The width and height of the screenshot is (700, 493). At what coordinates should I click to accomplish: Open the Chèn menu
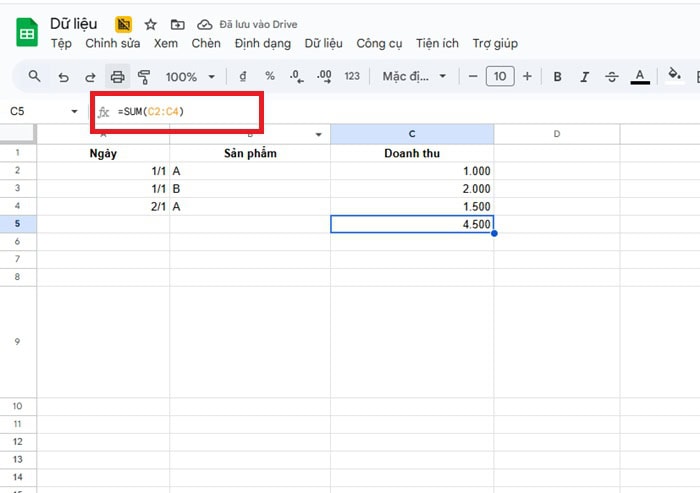pos(206,43)
